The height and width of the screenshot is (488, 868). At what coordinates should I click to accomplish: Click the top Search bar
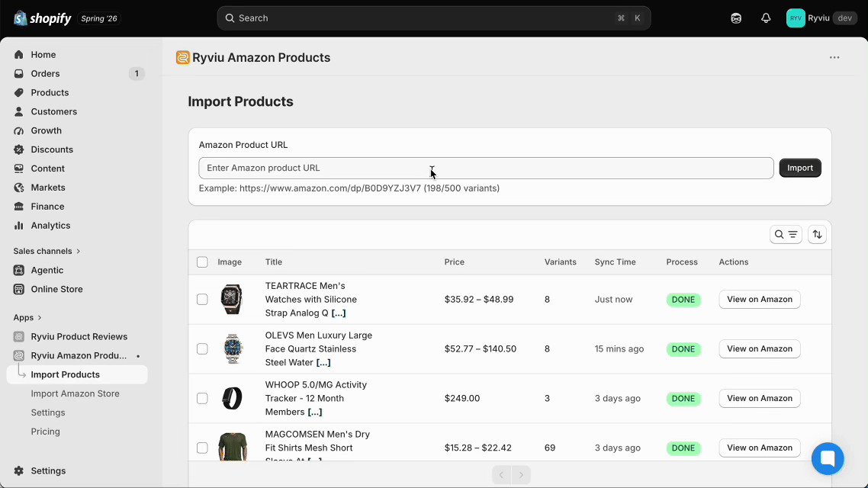coord(434,18)
